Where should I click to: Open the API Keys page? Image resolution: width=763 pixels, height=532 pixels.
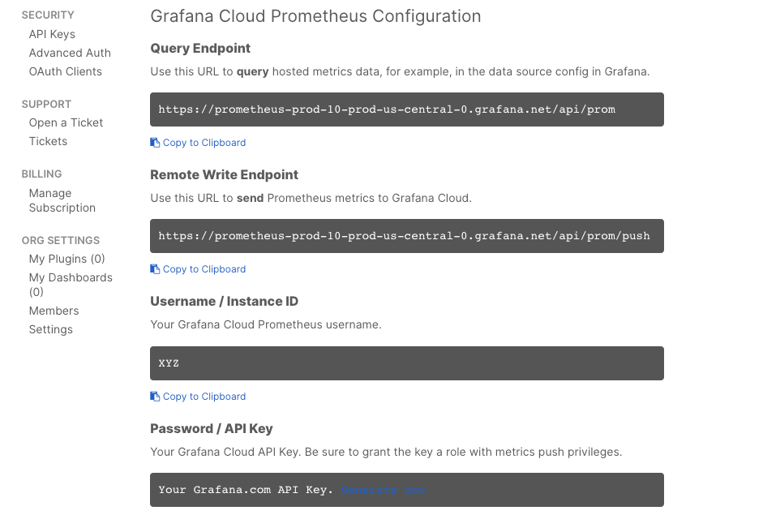(52, 33)
